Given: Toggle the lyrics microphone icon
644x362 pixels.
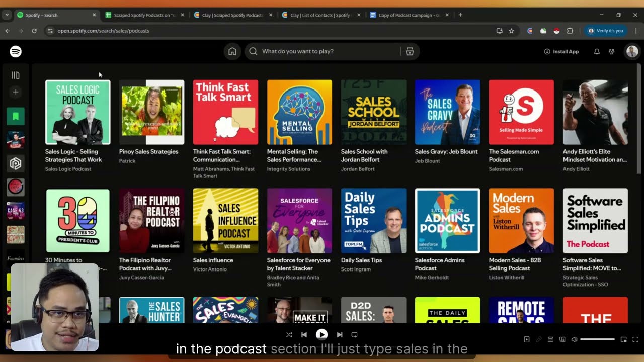Looking at the screenshot, I should tap(538, 339).
